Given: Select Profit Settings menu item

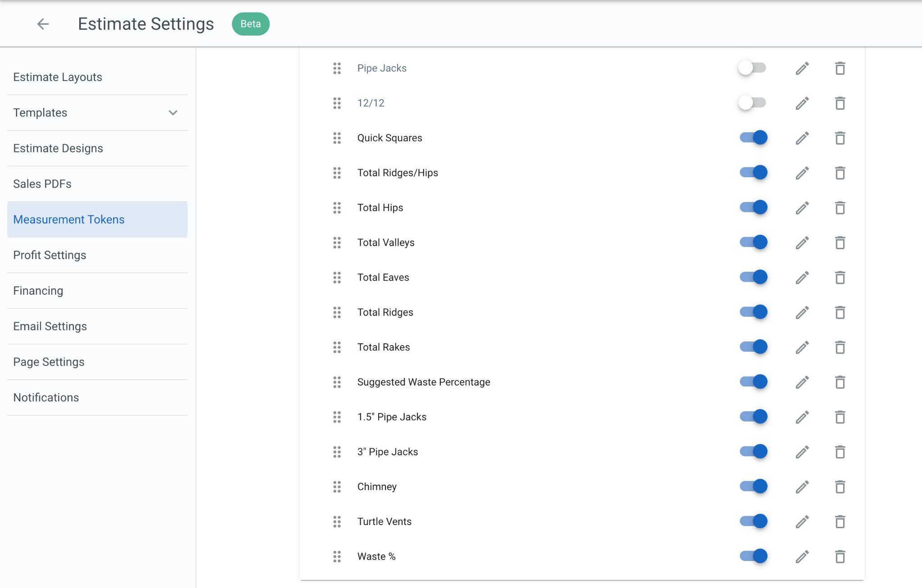Looking at the screenshot, I should pyautogui.click(x=50, y=255).
